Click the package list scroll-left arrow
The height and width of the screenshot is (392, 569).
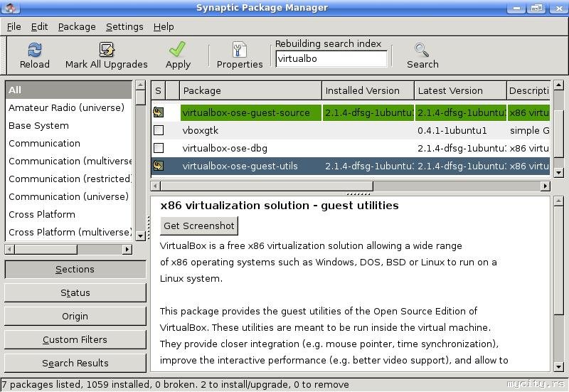[156, 186]
